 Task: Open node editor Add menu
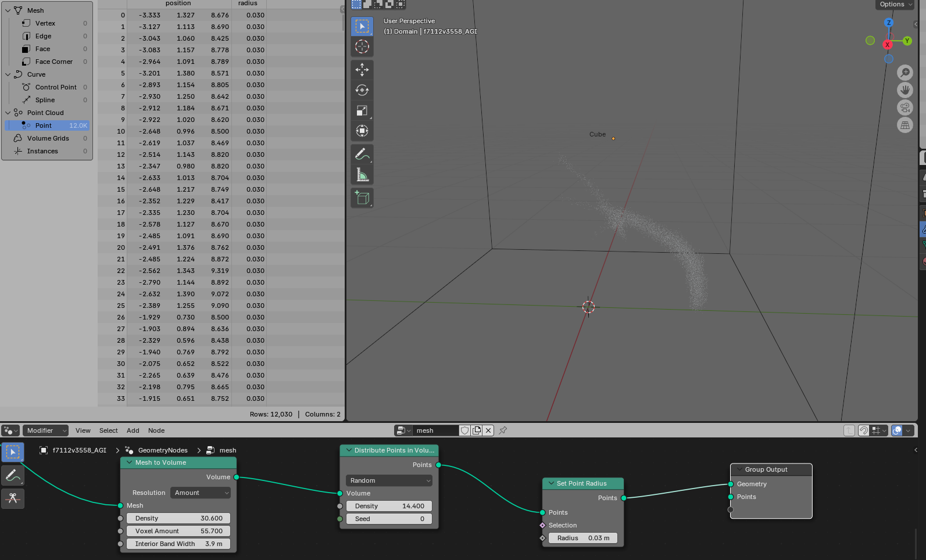click(x=133, y=430)
